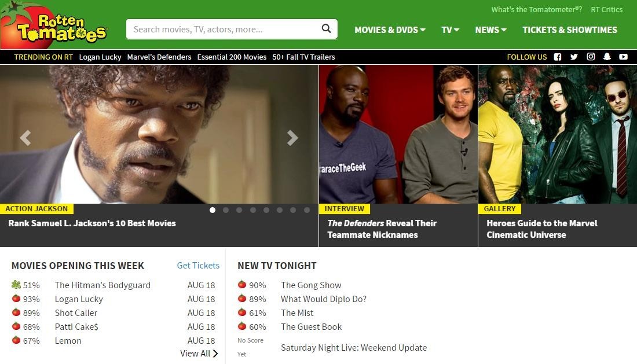
Task: Expand the News dropdown menu
Action: 490,30
